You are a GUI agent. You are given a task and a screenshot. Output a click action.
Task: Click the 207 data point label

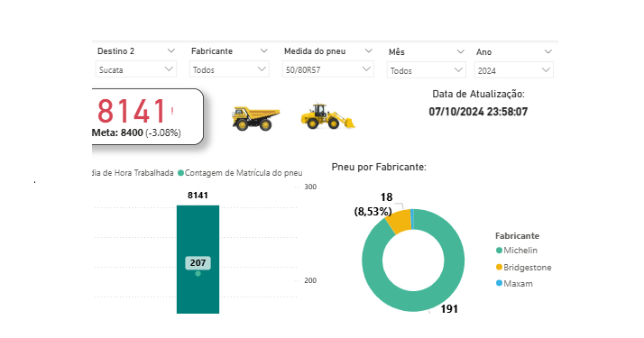click(198, 263)
